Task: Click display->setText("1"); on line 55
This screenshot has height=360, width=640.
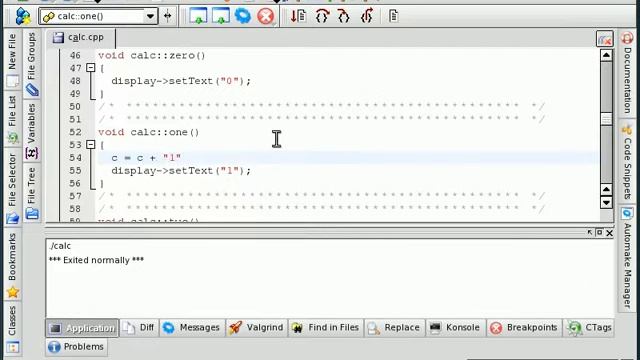Action: tap(181, 171)
